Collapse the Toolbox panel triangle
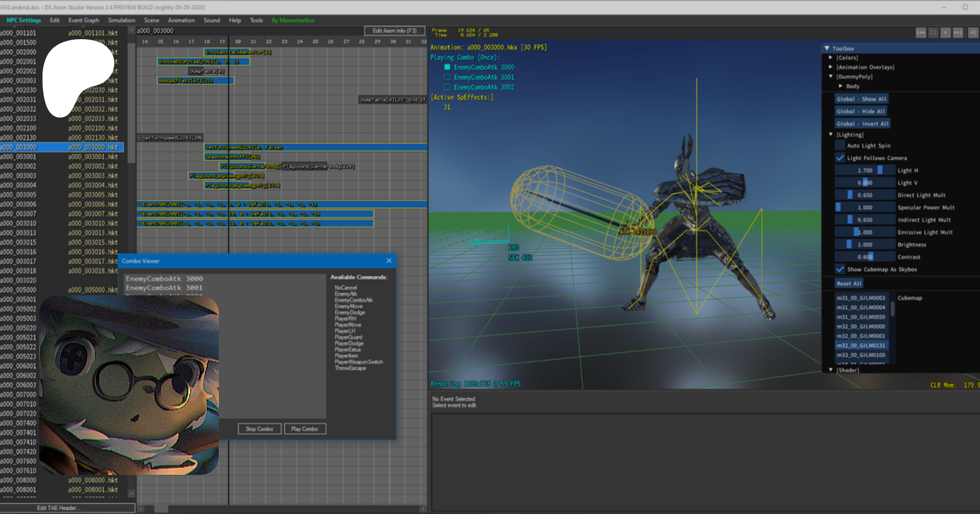 [x=827, y=48]
